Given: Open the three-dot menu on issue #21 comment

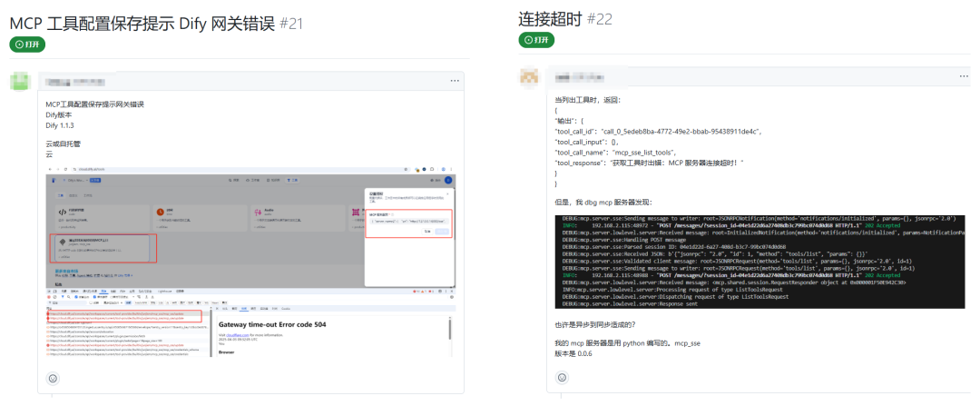Looking at the screenshot, I should pyautogui.click(x=455, y=81).
